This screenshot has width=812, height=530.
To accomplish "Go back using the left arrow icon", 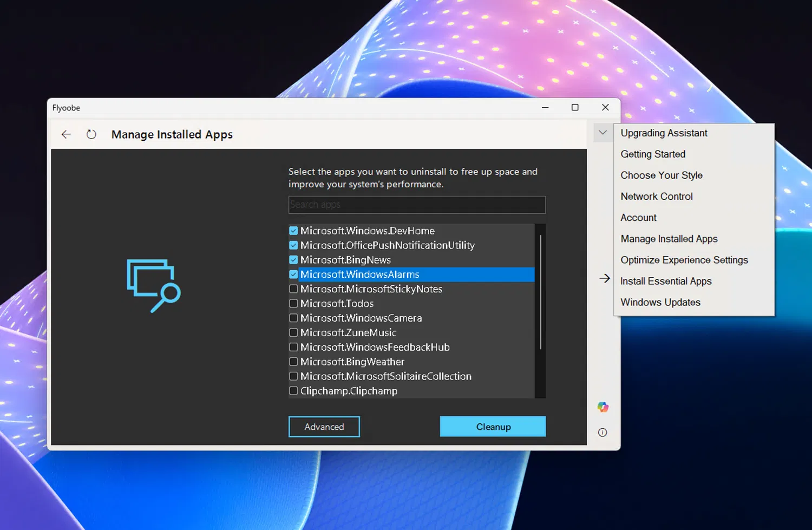I will [x=66, y=134].
